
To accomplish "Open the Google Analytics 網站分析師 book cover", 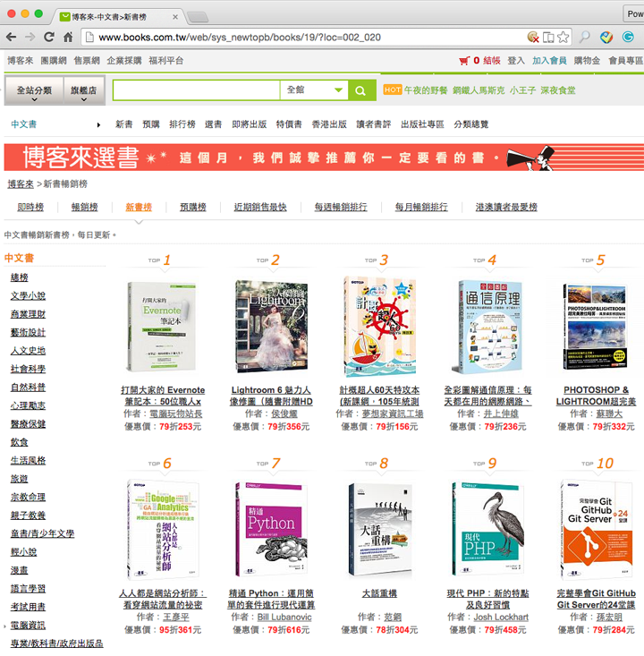I will (x=163, y=530).
